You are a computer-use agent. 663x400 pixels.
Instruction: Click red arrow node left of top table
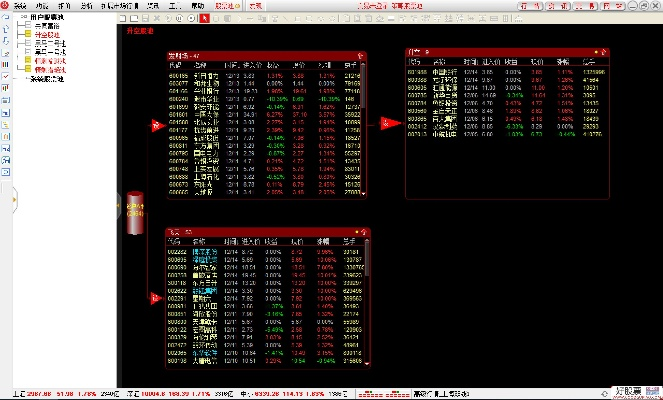coord(155,125)
